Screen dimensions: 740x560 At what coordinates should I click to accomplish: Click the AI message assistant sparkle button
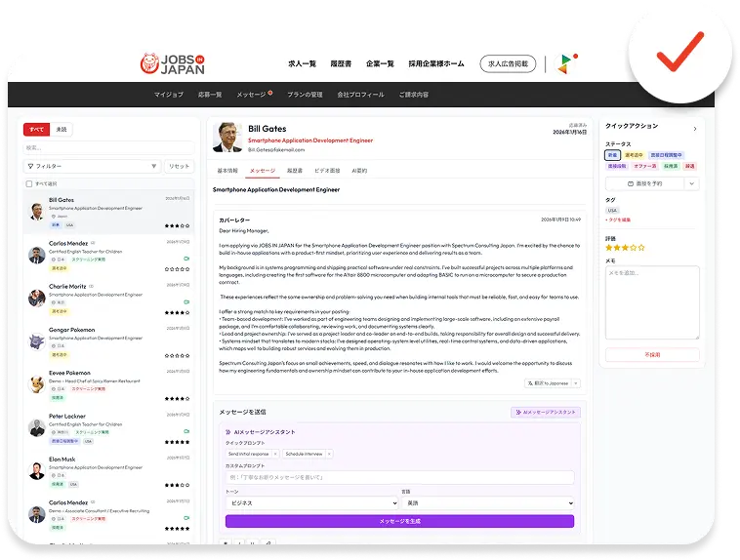pos(546,413)
